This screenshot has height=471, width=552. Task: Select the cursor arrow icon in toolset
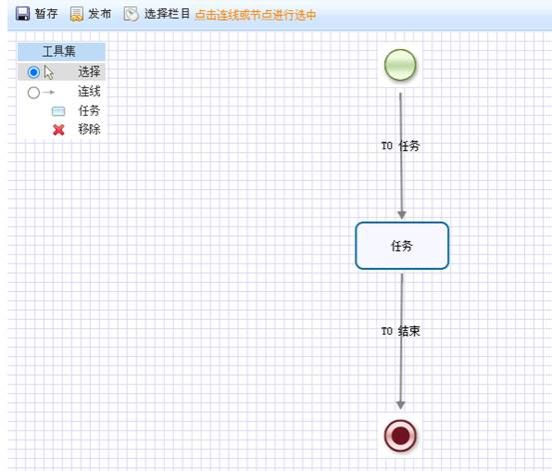49,73
